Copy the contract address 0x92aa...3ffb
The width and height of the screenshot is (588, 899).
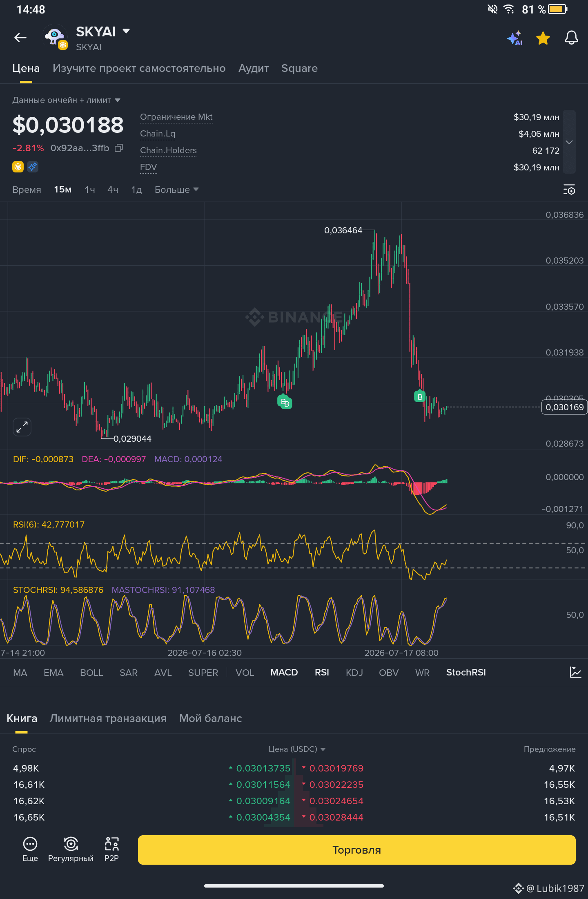[119, 148]
